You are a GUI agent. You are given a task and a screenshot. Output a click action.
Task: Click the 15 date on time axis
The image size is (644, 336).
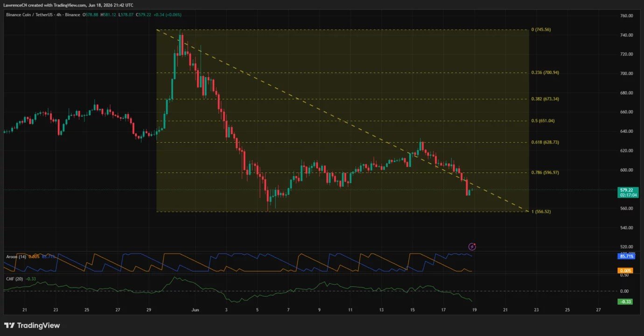click(412, 310)
